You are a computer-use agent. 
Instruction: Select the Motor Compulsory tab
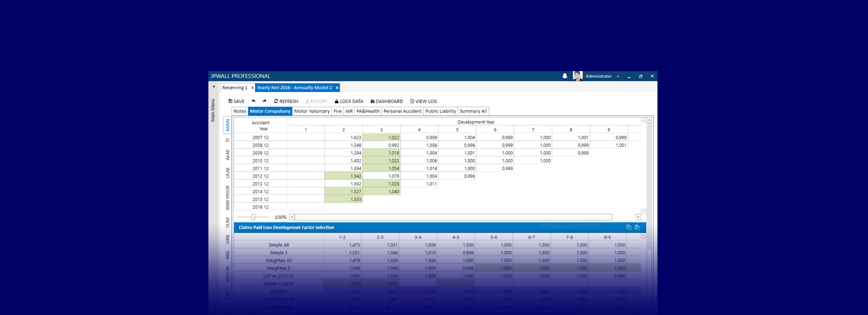coord(270,111)
